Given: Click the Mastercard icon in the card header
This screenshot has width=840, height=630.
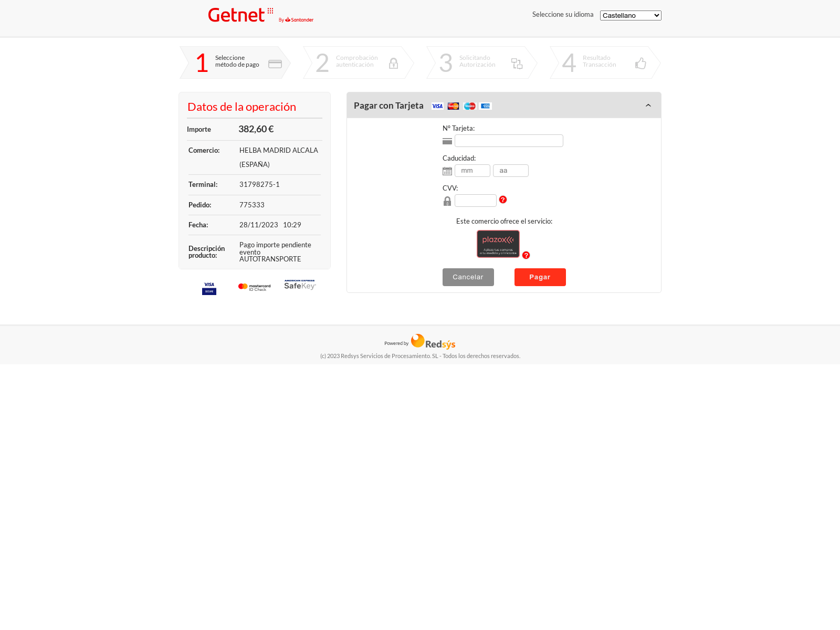Looking at the screenshot, I should 453,106.
